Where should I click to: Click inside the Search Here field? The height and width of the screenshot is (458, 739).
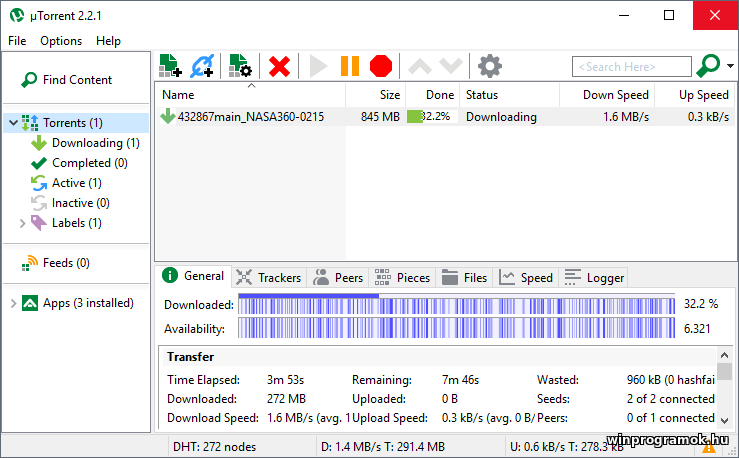point(631,67)
